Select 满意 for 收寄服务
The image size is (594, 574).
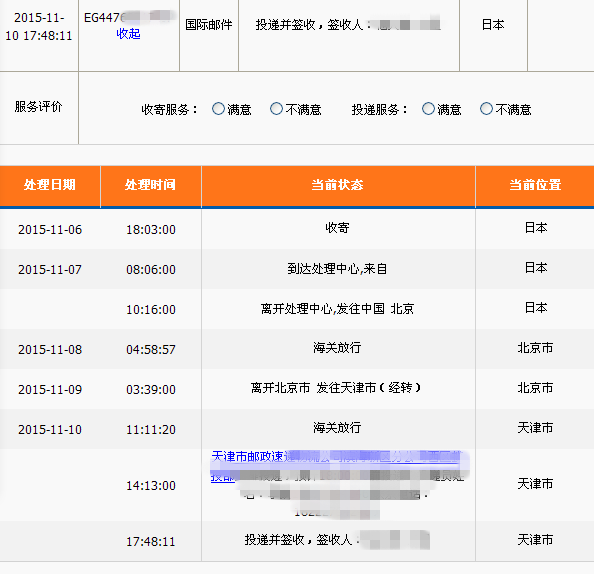(218, 109)
